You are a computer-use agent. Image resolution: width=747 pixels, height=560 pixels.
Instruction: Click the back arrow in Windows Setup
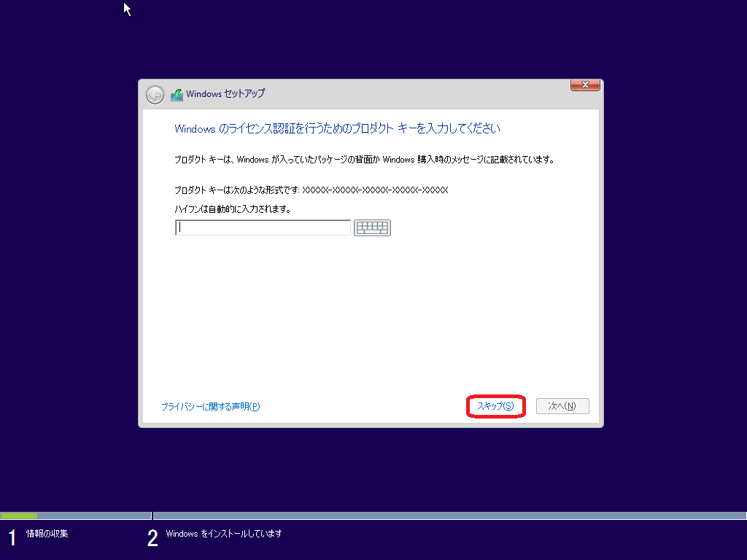click(x=155, y=95)
